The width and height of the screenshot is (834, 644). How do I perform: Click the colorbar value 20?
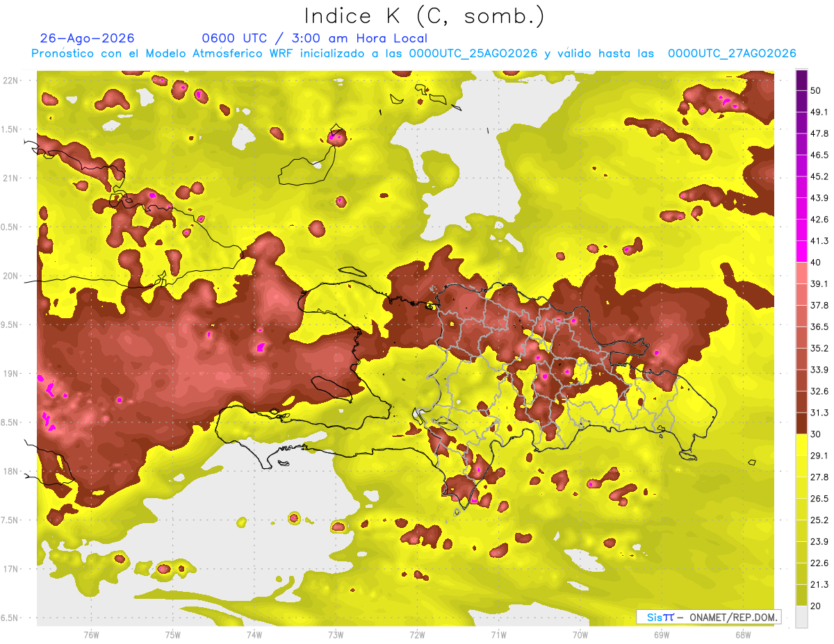pos(817,605)
